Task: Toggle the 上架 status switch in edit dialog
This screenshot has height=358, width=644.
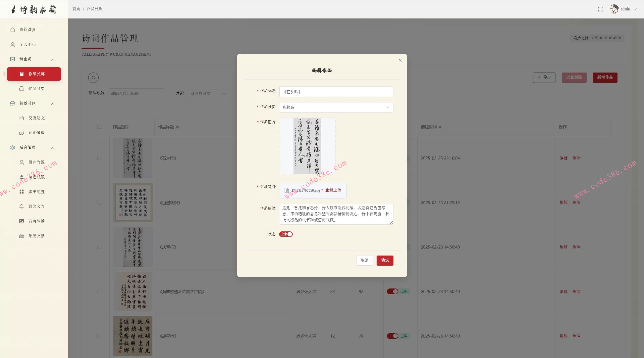Action: click(286, 234)
